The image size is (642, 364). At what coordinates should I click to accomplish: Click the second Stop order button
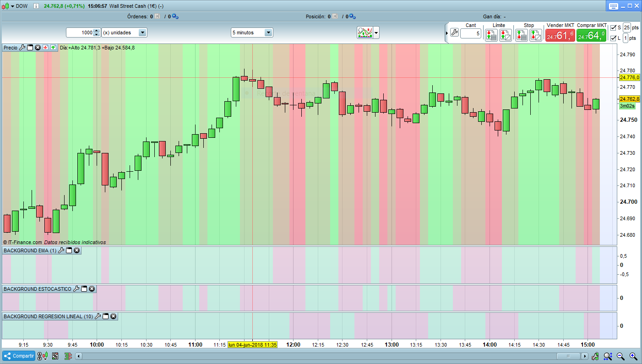click(x=536, y=35)
